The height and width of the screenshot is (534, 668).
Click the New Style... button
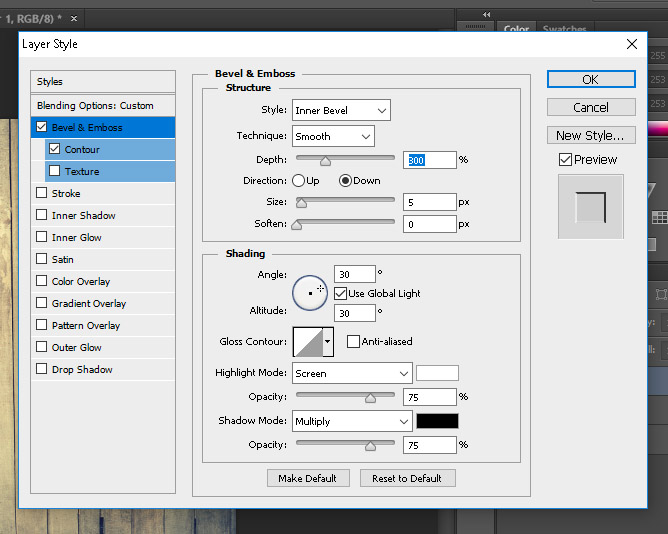[590, 135]
